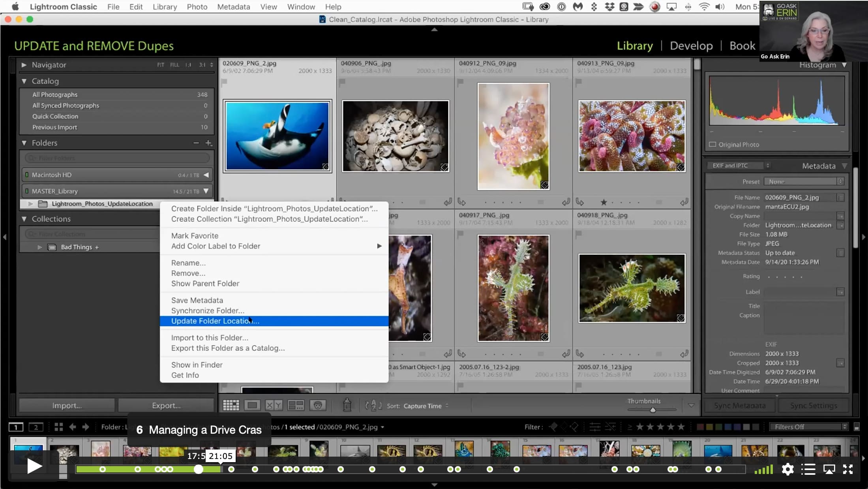Open People view with the face icon
This screenshot has height=489, width=868.
[318, 405]
